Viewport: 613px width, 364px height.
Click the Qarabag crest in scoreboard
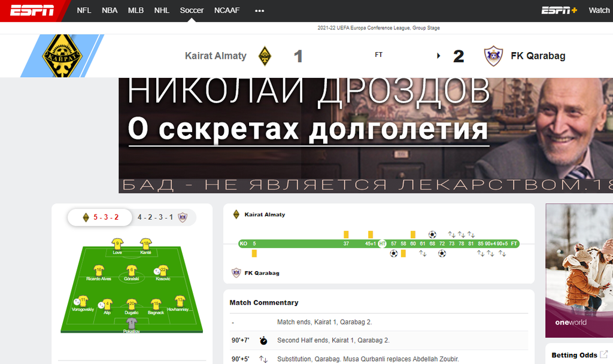click(x=493, y=56)
